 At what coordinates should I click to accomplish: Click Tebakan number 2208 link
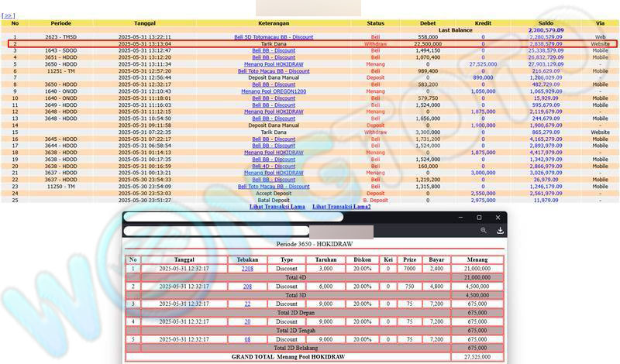point(247,269)
